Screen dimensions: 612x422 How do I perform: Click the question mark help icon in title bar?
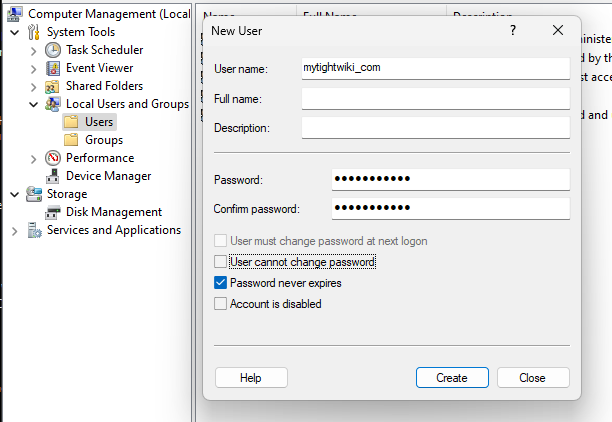(513, 31)
